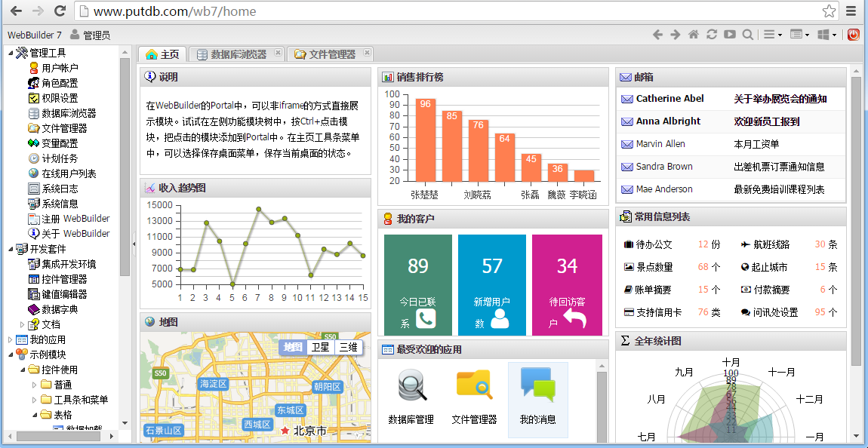Collapse the 表格 folder node
This screenshot has height=448, width=868.
point(34,415)
